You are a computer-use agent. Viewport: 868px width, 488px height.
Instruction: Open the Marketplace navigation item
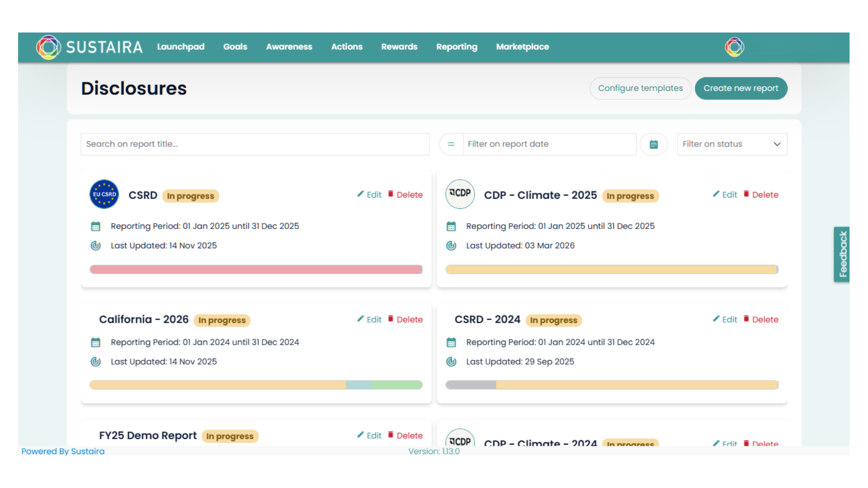522,47
